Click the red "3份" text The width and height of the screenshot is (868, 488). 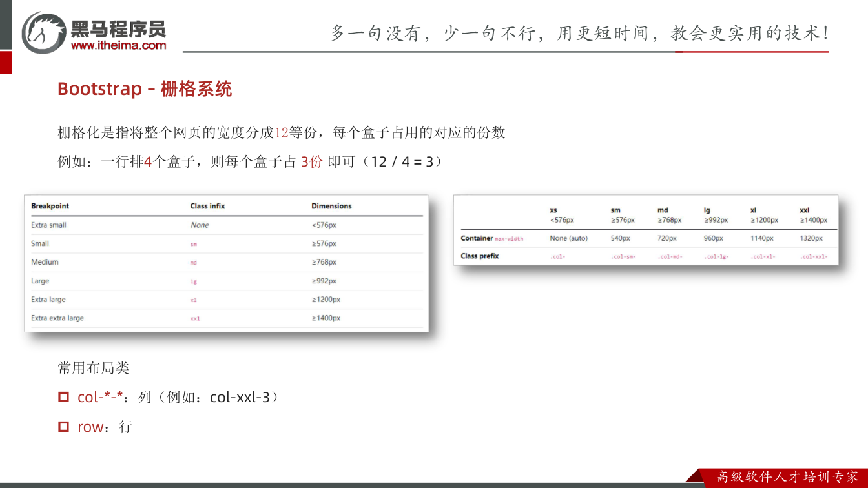pos(311,161)
